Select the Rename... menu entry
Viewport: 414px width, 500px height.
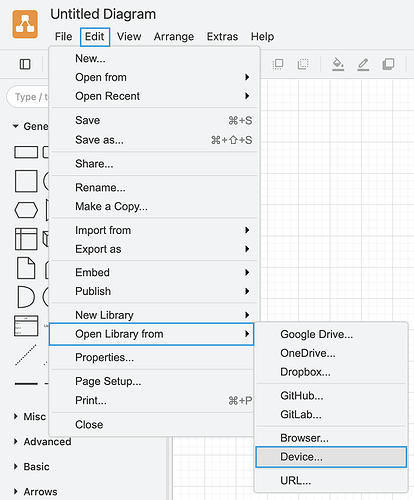pos(154,187)
